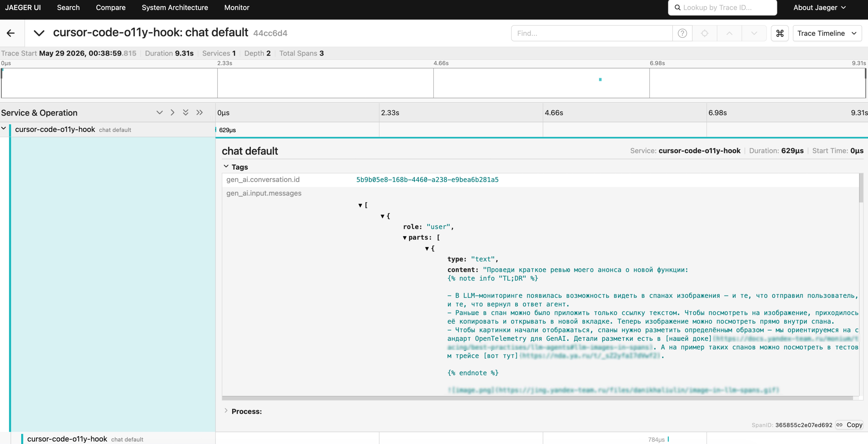
Task: Click the teal span marker in the minimap
Action: pyautogui.click(x=600, y=80)
